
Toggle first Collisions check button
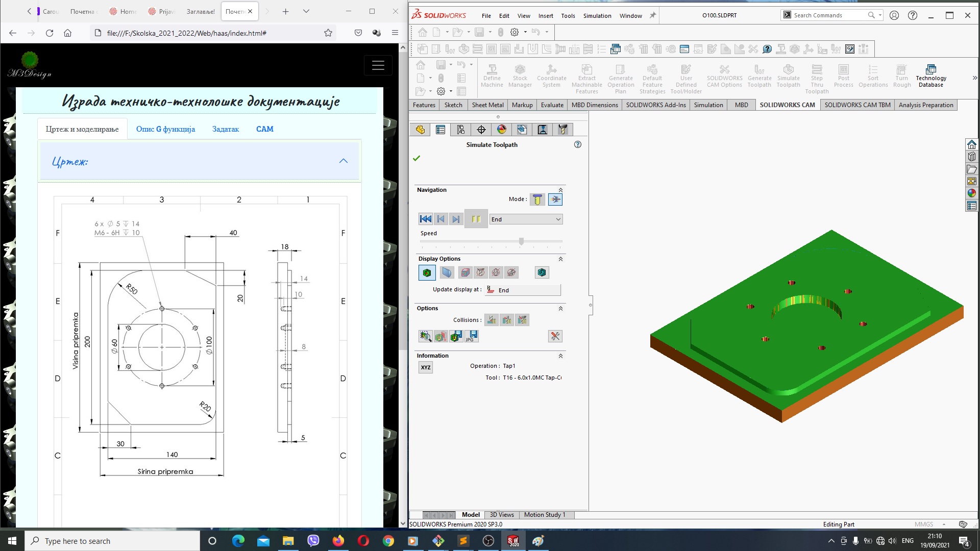492,320
